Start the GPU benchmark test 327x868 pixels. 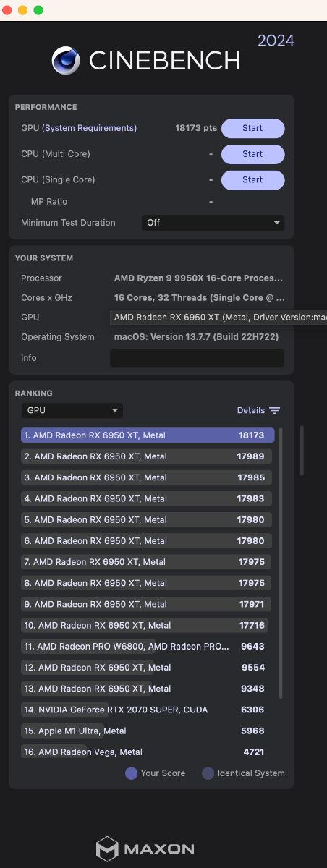pyautogui.click(x=252, y=128)
